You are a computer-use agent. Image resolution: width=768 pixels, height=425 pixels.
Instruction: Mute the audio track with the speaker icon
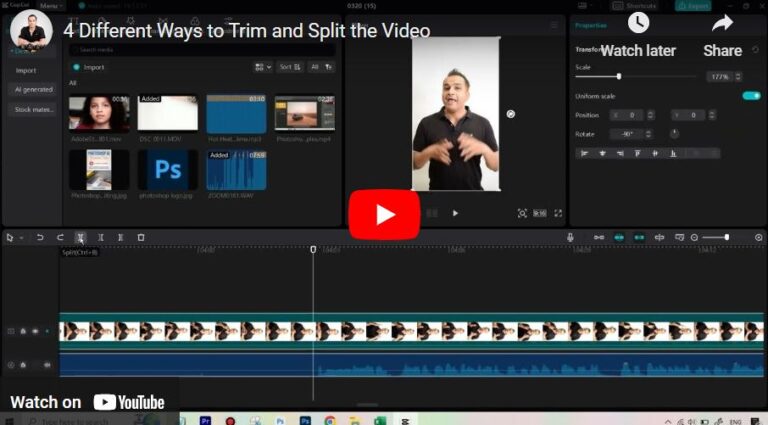(x=47, y=365)
